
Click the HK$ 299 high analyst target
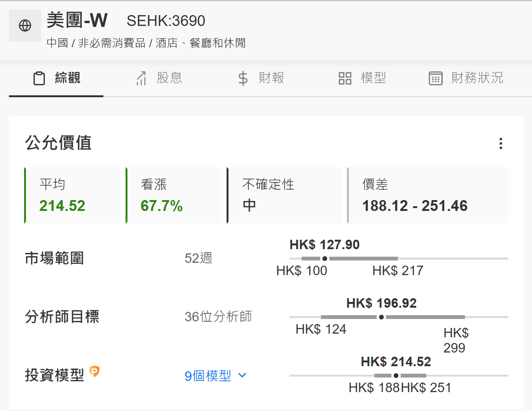click(x=456, y=340)
